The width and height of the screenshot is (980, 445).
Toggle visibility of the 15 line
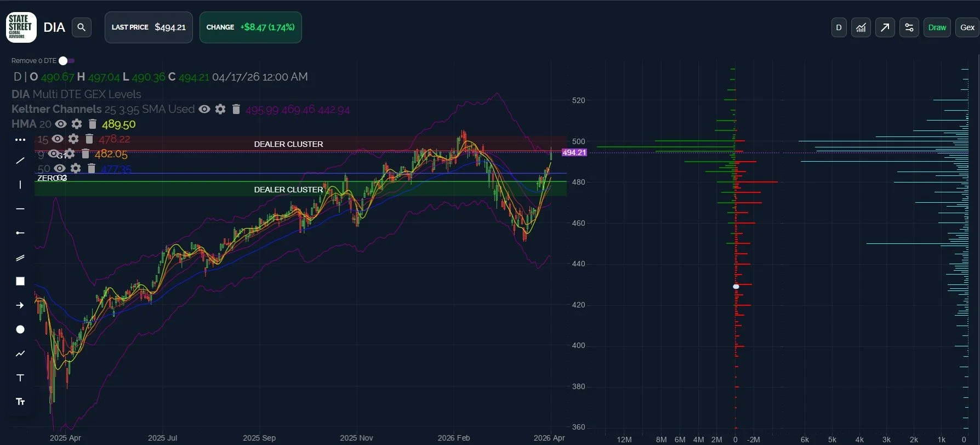[58, 139]
